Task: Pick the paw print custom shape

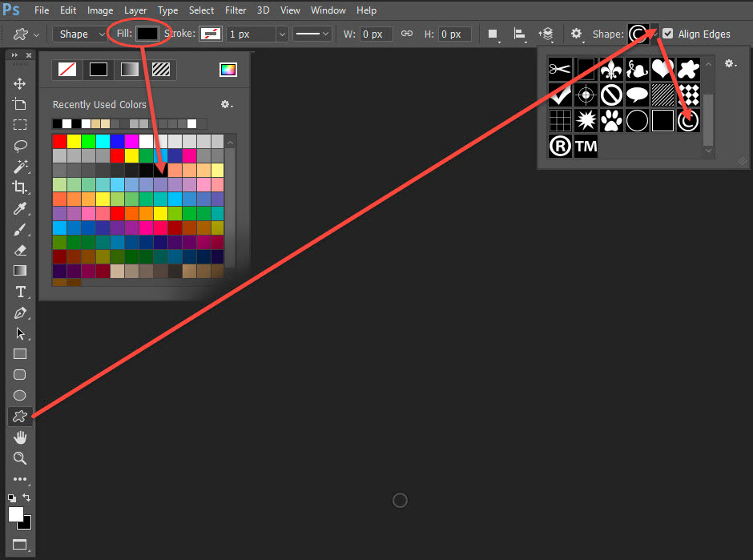Action: (611, 120)
